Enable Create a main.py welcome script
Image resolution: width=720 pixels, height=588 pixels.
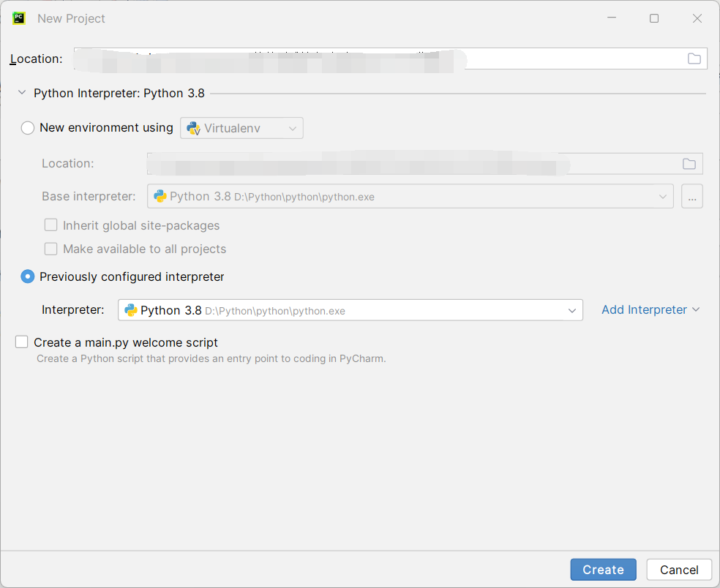click(x=22, y=342)
